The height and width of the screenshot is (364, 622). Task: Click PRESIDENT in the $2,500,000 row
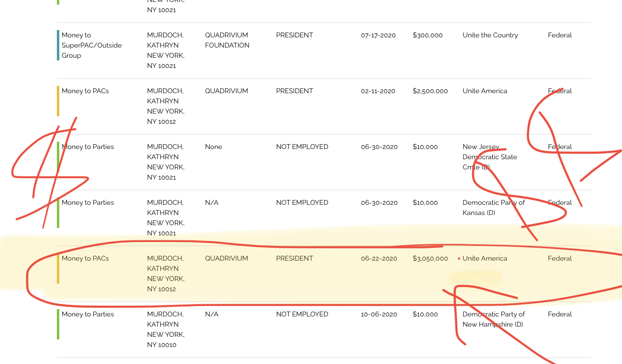coord(294,91)
